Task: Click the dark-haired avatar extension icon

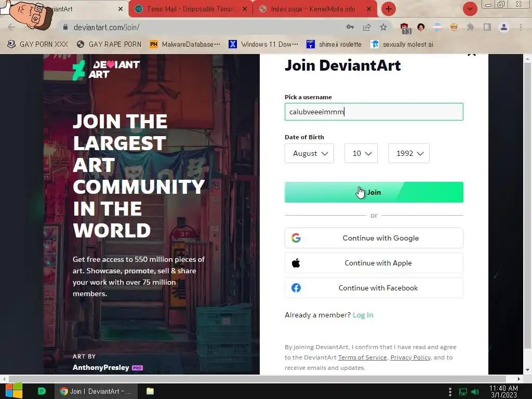Action: pos(421,27)
